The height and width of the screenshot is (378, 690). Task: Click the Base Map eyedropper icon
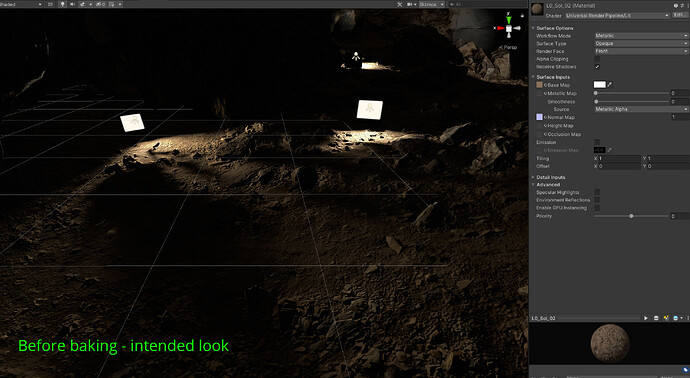pyautogui.click(x=610, y=84)
